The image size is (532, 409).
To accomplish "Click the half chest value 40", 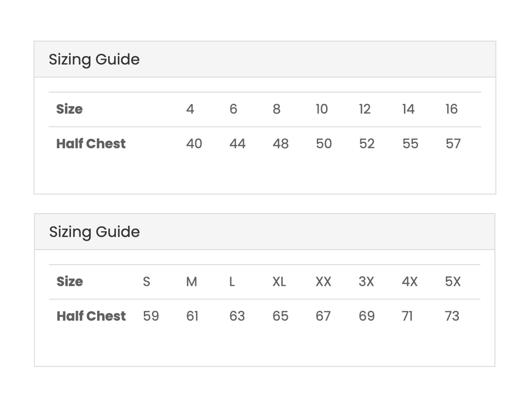I will (x=194, y=144).
